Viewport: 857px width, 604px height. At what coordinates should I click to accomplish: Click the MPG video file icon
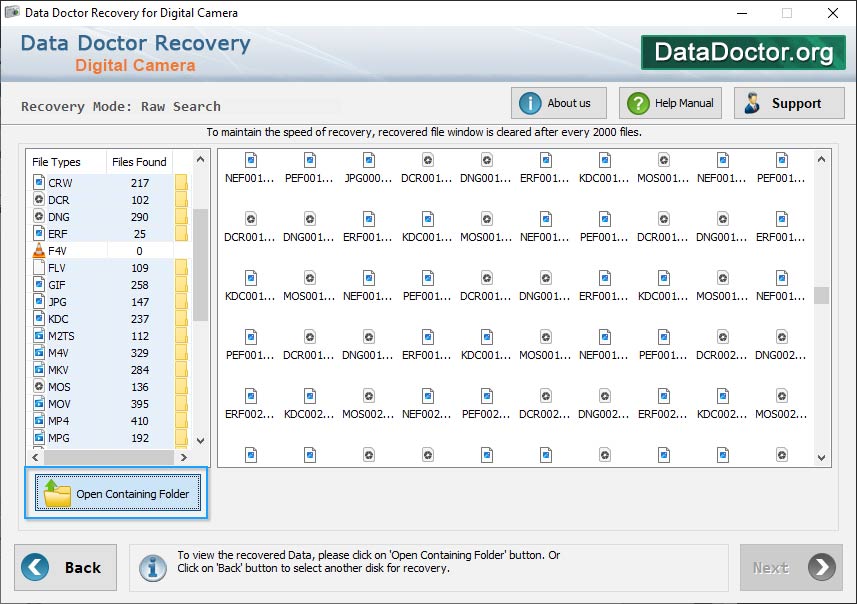pyautogui.click(x=39, y=437)
